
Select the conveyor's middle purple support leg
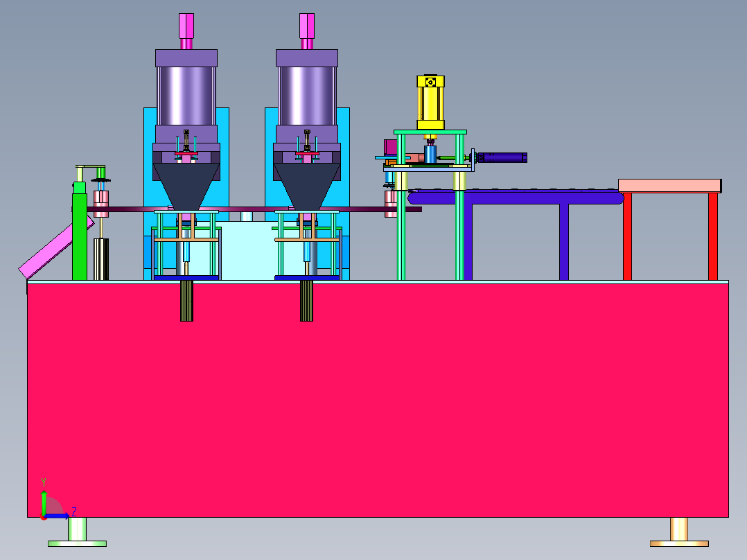[564, 242]
